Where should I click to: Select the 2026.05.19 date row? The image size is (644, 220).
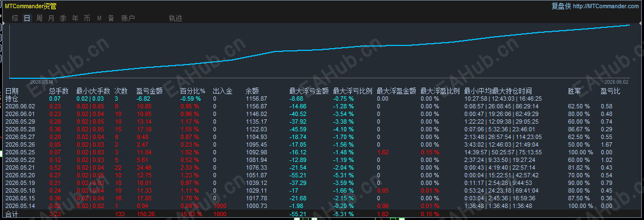pyautogui.click(x=322, y=183)
